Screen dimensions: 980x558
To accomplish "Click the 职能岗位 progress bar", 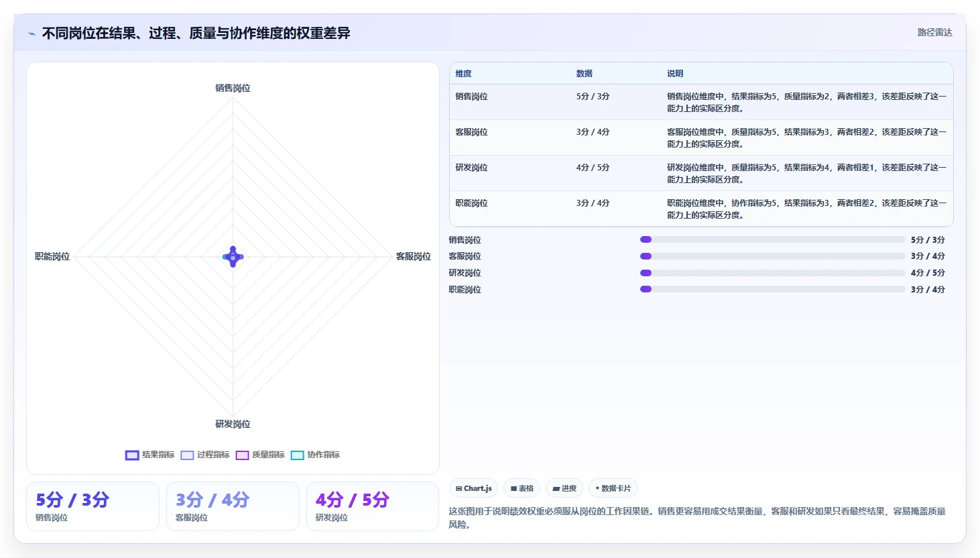I will 772,289.
